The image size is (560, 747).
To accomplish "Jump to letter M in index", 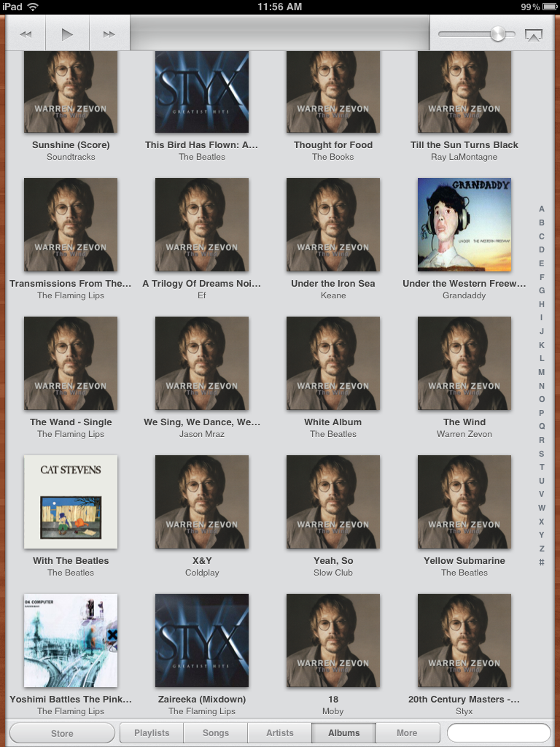I will (x=542, y=372).
